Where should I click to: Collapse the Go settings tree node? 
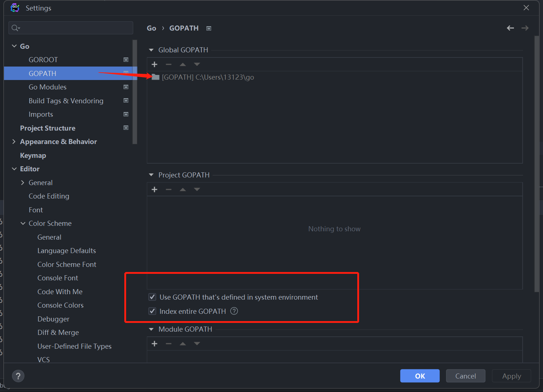pyautogui.click(x=14, y=46)
